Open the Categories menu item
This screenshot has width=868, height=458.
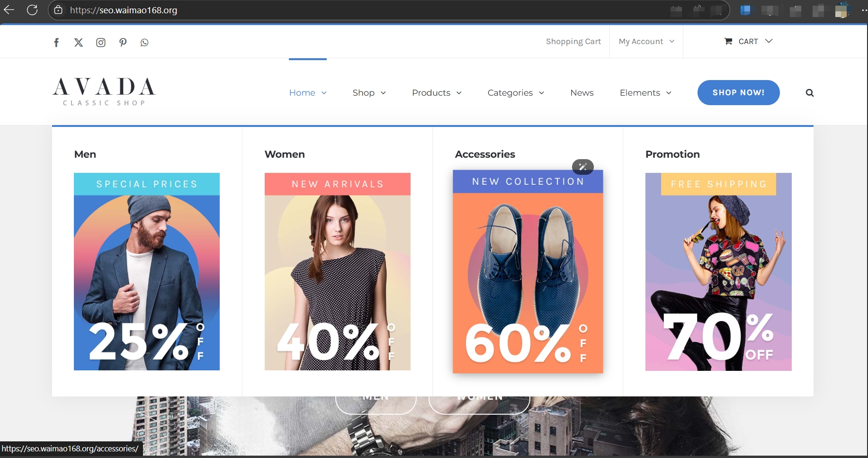[x=510, y=93]
